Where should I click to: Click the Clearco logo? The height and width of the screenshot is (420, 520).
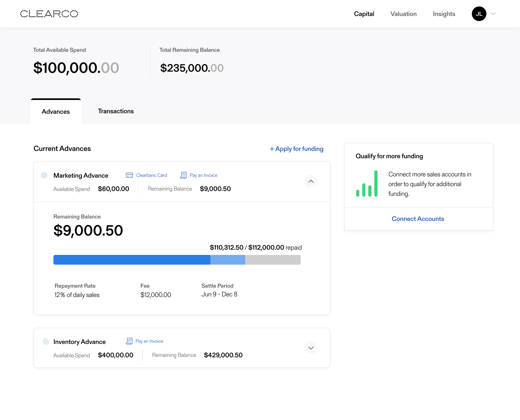(49, 14)
